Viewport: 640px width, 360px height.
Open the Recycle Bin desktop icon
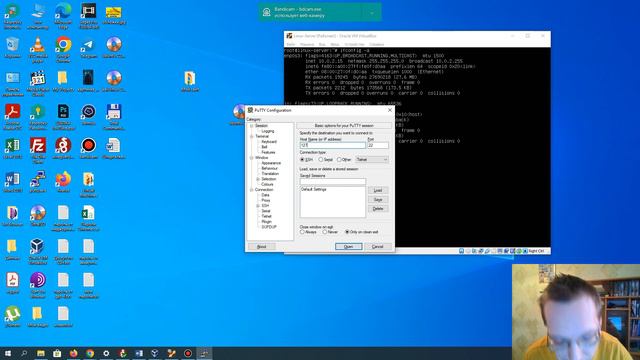tap(12, 47)
